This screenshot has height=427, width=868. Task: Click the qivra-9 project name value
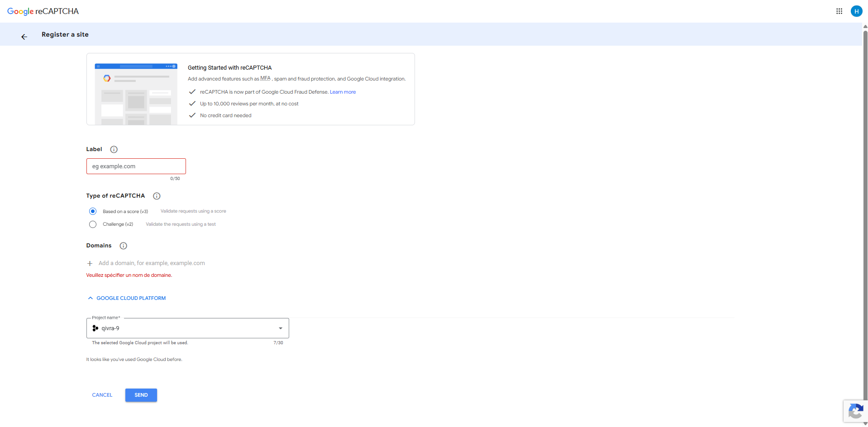[x=110, y=328]
